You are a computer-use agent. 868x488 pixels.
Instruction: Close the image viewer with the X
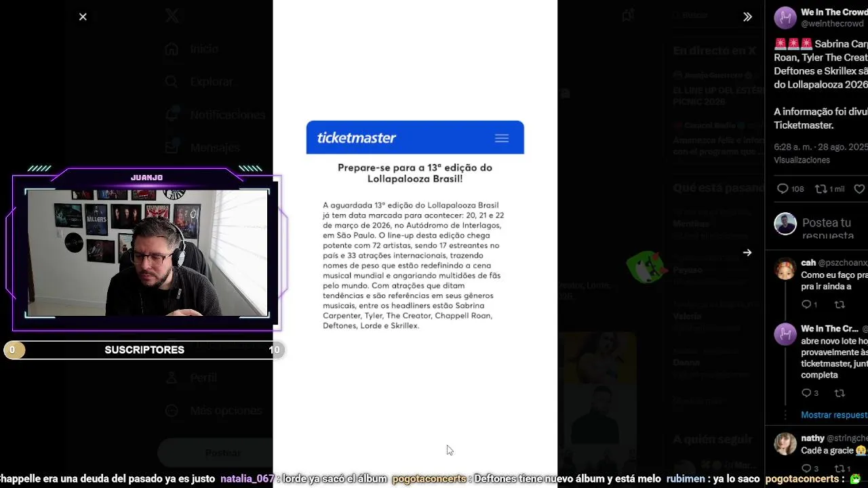(x=83, y=17)
